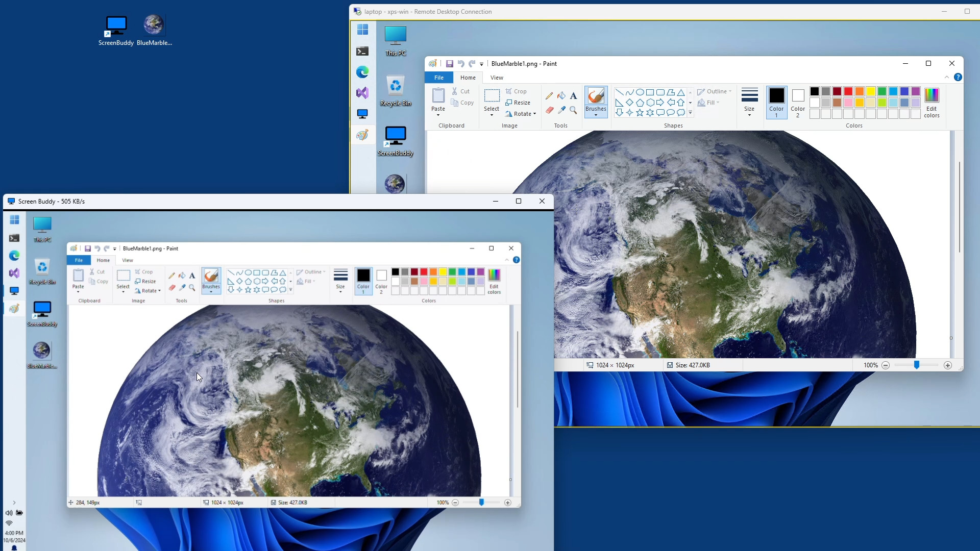Choose the Diamond shape in Screen Buddy Paint
The image size is (980, 551).
[239, 282]
